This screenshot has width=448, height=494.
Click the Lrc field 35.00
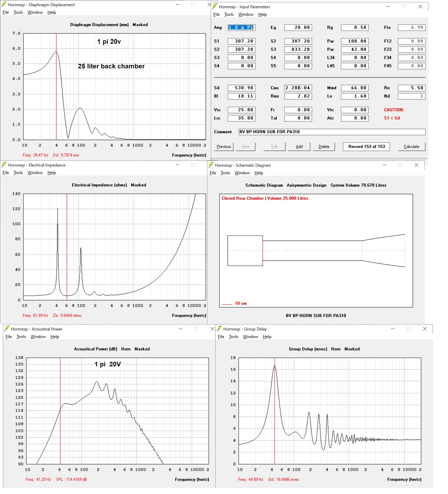click(241, 118)
